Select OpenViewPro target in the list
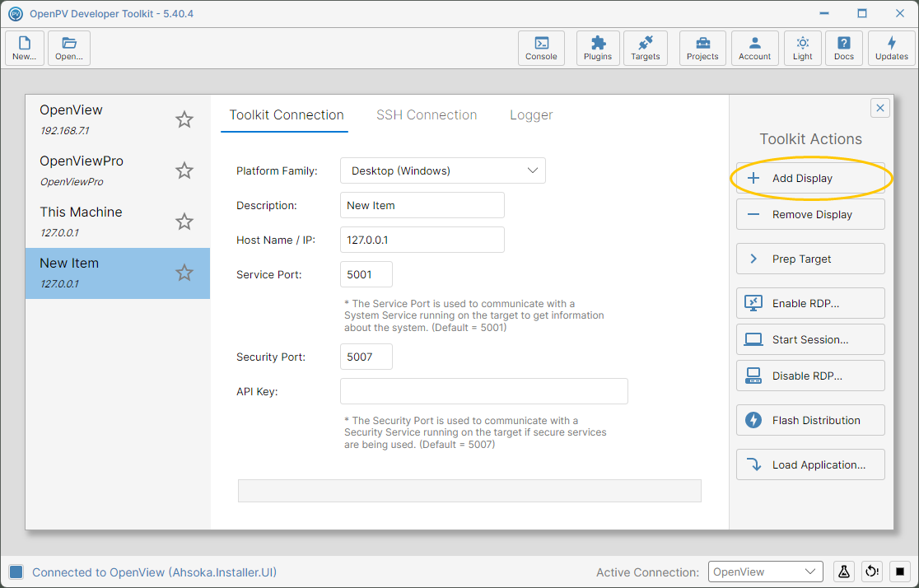The height and width of the screenshot is (588, 919). [117, 170]
